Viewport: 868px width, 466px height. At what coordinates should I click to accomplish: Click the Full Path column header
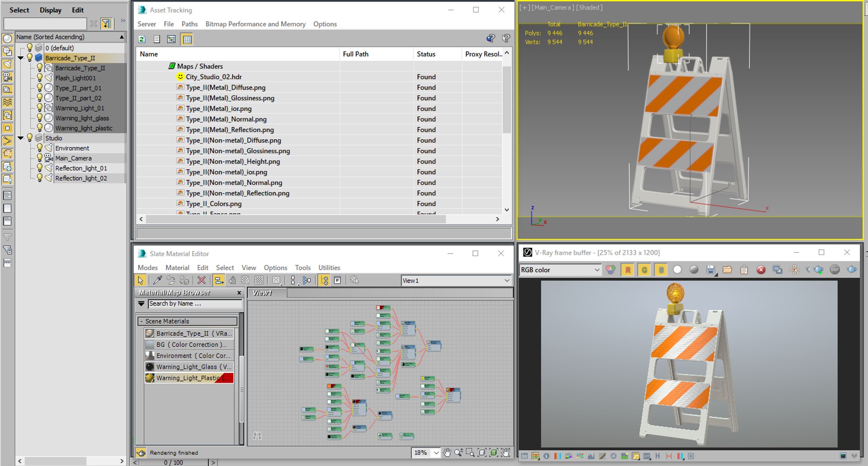pos(377,54)
